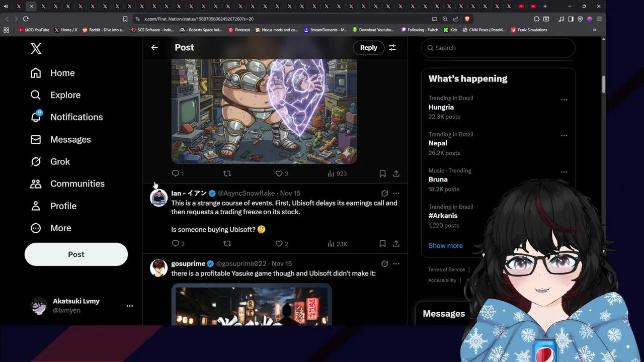
Task: Share the image post
Action: [396, 173]
